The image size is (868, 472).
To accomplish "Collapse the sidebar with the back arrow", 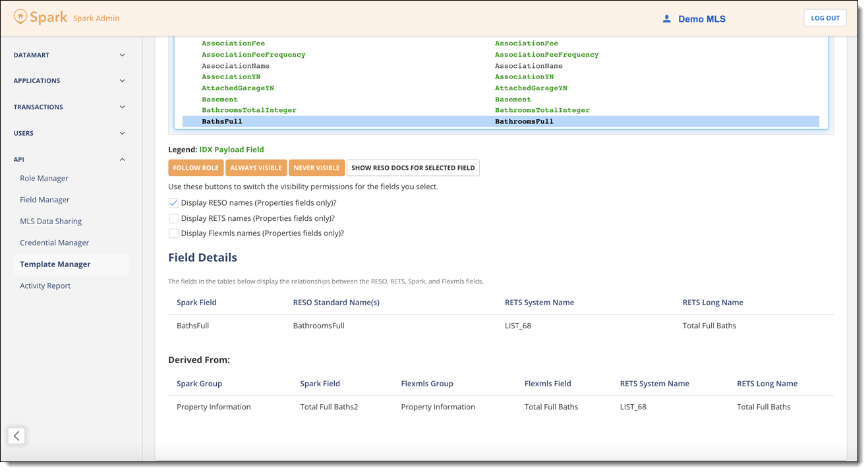I will (x=16, y=436).
